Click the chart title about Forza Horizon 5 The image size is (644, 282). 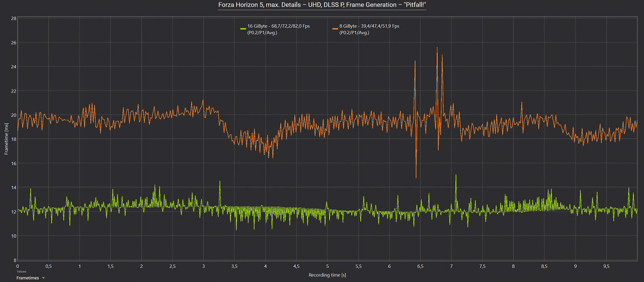click(x=322, y=5)
